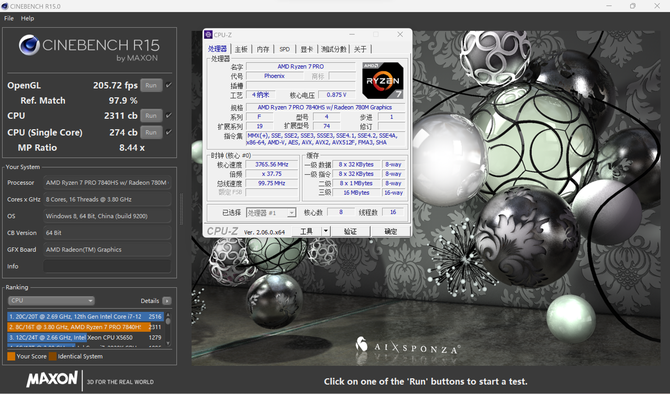Viewport: 670px width, 394px height.
Task: Toggle the OpenGL test checkbox
Action: click(169, 85)
